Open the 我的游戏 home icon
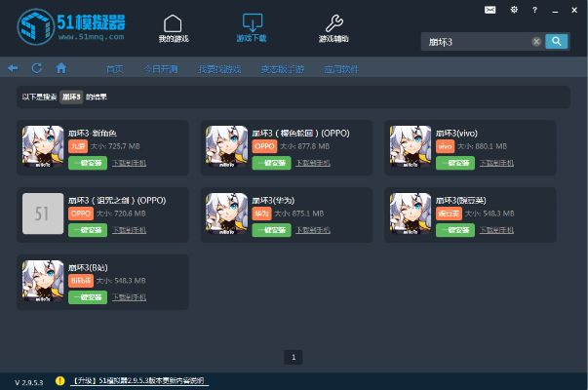 point(174,29)
